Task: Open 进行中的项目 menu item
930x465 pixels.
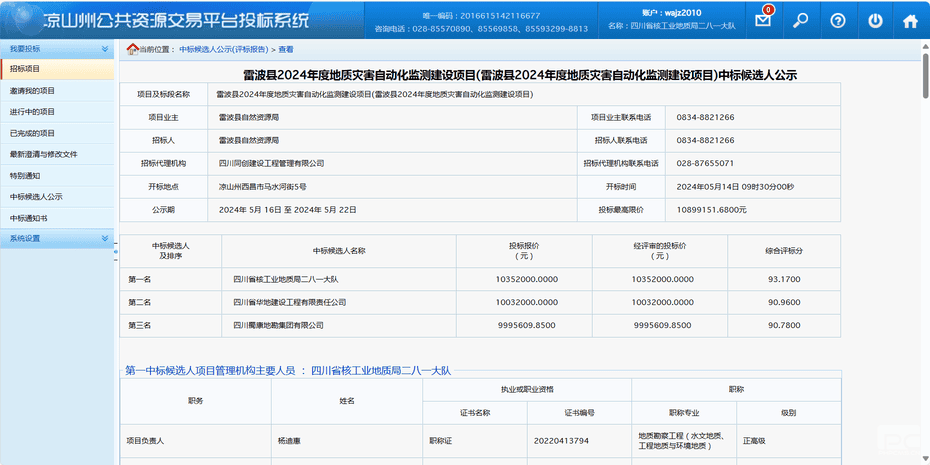Action: [32, 112]
